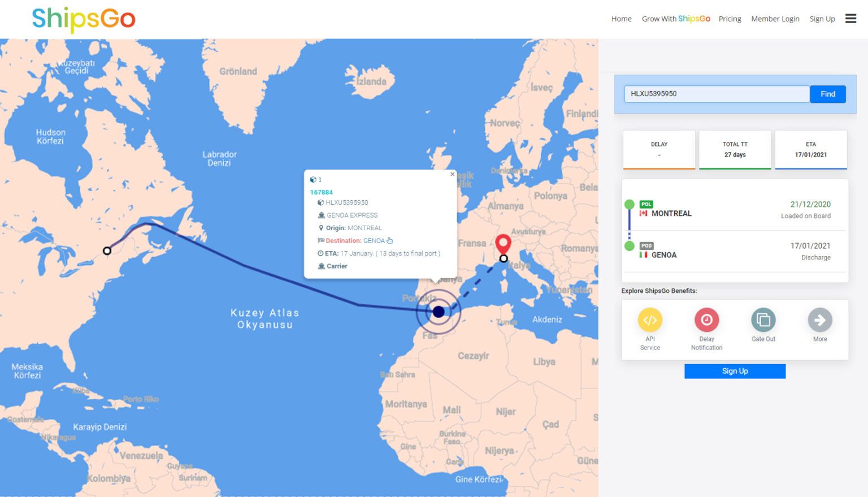
Task: Click the Gate Out icon
Action: (x=763, y=320)
